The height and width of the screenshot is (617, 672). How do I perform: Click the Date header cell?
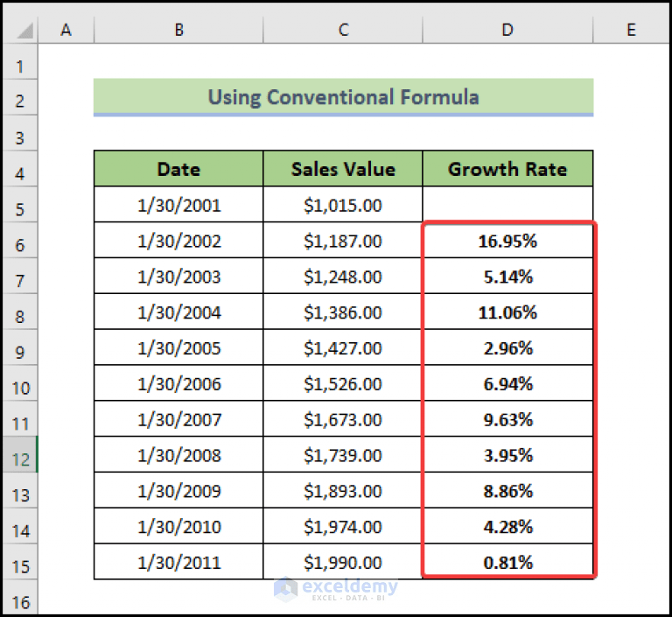(178, 169)
